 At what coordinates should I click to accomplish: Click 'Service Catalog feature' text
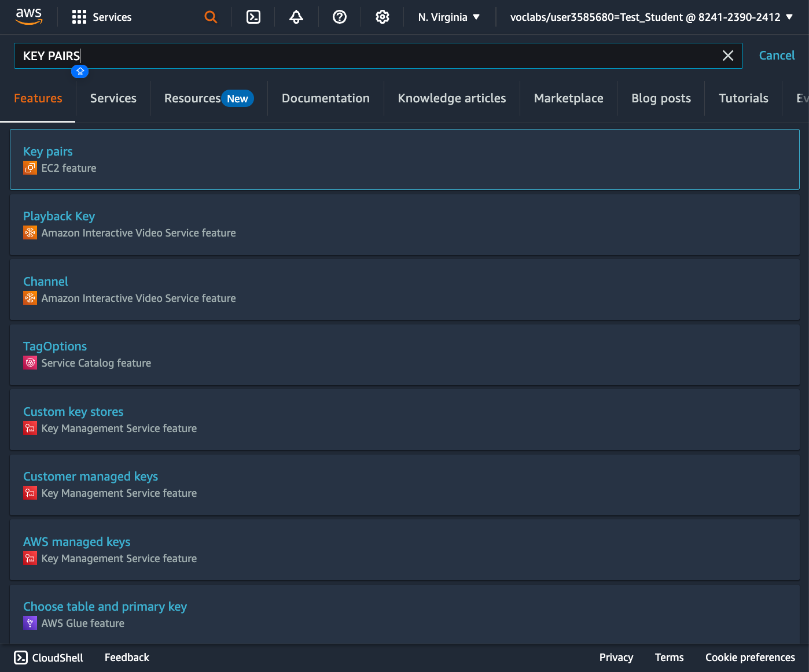[x=96, y=363]
